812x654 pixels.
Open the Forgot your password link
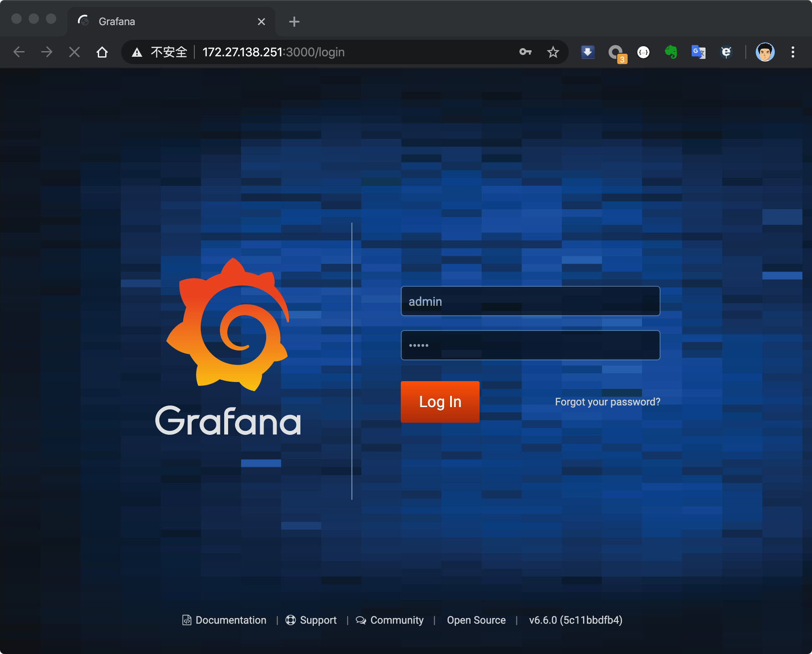click(608, 402)
